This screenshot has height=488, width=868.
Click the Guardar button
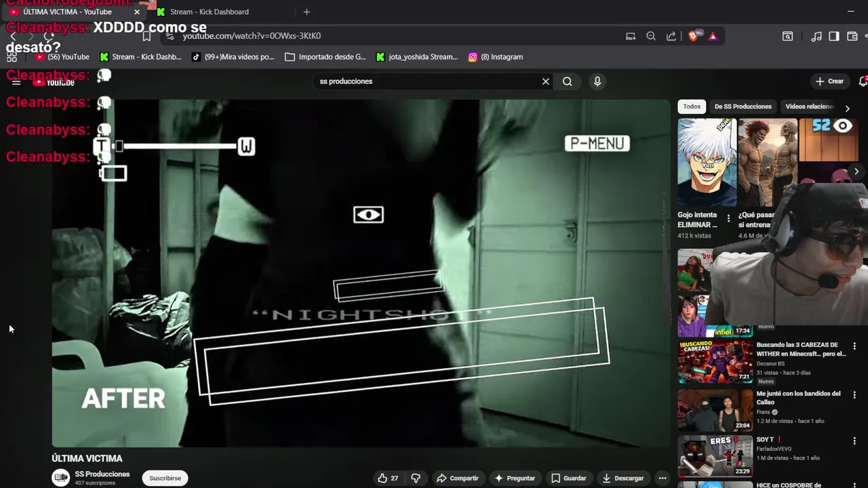[569, 478]
